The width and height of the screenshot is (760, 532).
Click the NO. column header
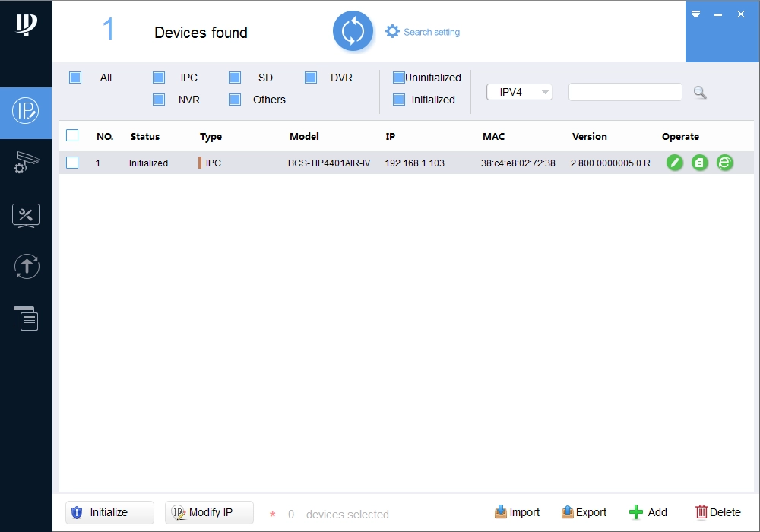click(x=105, y=137)
